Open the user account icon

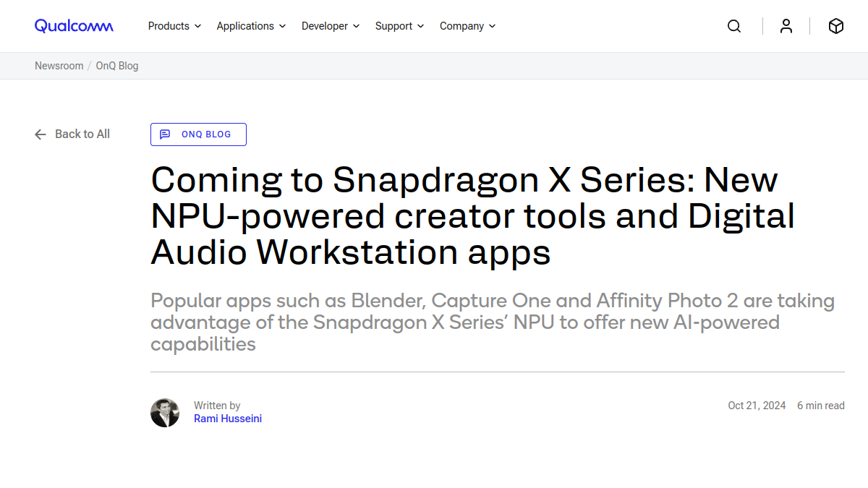click(786, 26)
